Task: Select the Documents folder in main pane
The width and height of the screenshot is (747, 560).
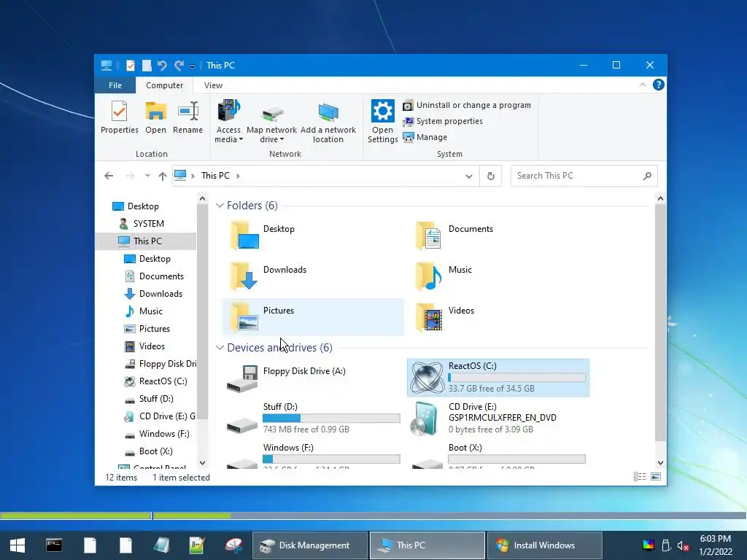Action: point(498,236)
